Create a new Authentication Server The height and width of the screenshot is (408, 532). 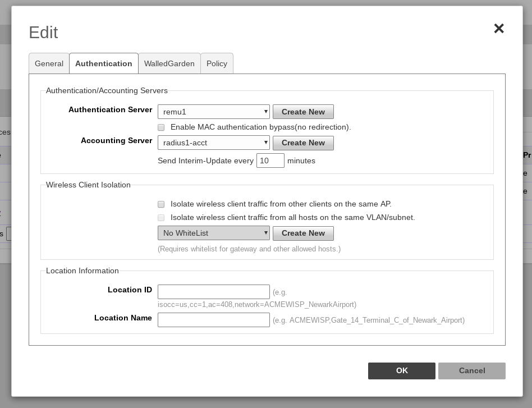point(303,112)
